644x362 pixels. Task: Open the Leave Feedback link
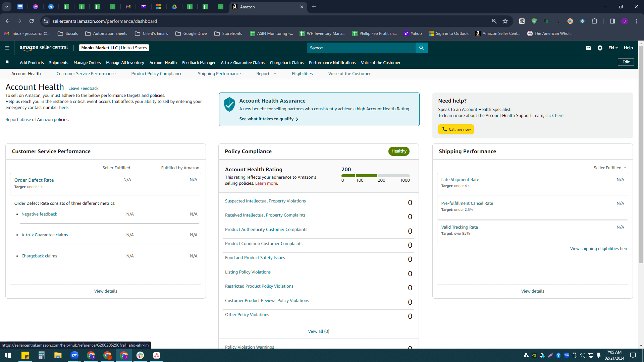(x=83, y=88)
